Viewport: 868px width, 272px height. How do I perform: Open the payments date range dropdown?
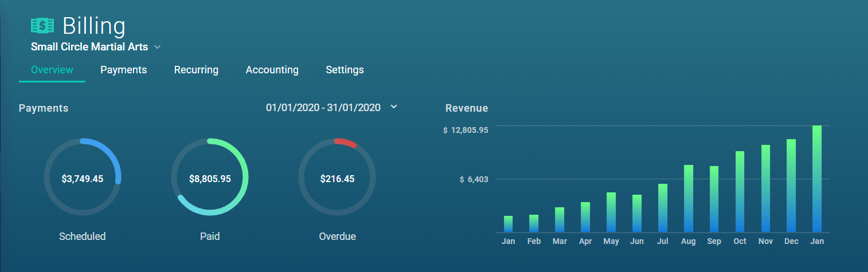[x=393, y=107]
